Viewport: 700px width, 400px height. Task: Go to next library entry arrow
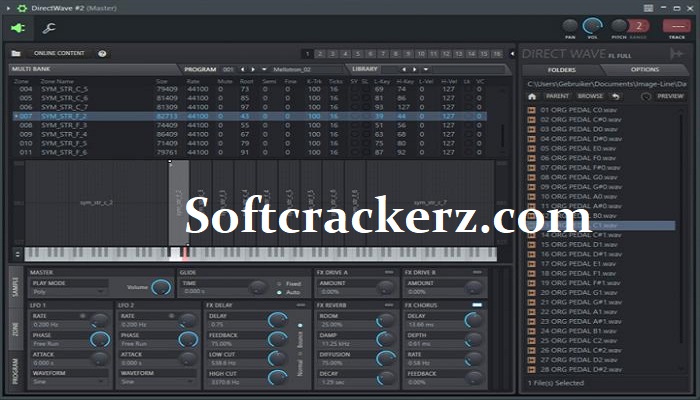(415, 69)
